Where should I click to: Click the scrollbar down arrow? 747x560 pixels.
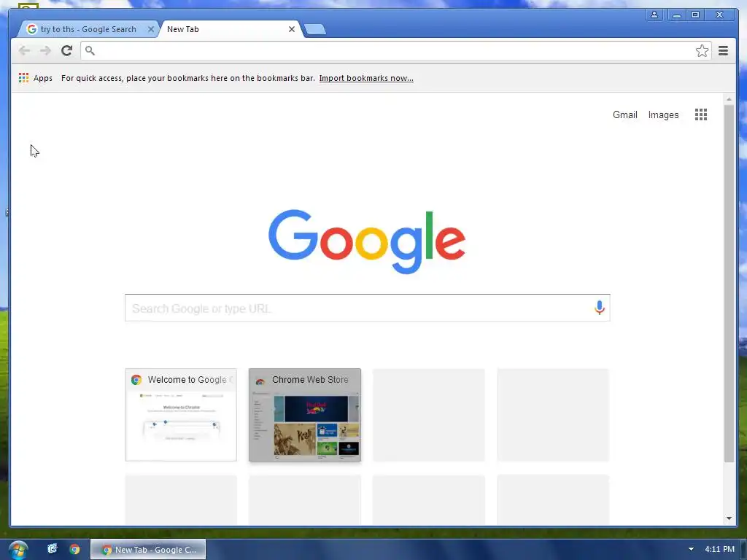729,518
